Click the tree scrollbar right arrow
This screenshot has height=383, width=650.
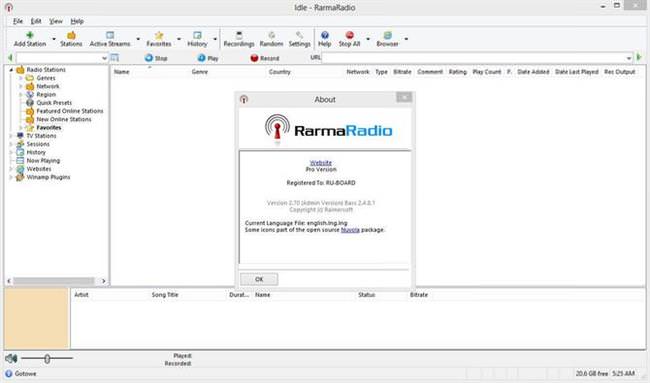point(104,281)
